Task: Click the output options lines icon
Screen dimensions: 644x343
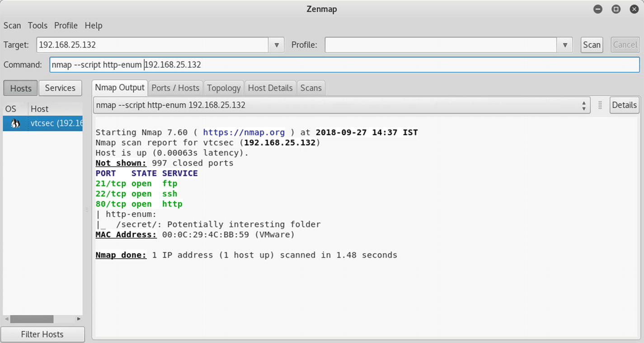Action: [x=600, y=105]
